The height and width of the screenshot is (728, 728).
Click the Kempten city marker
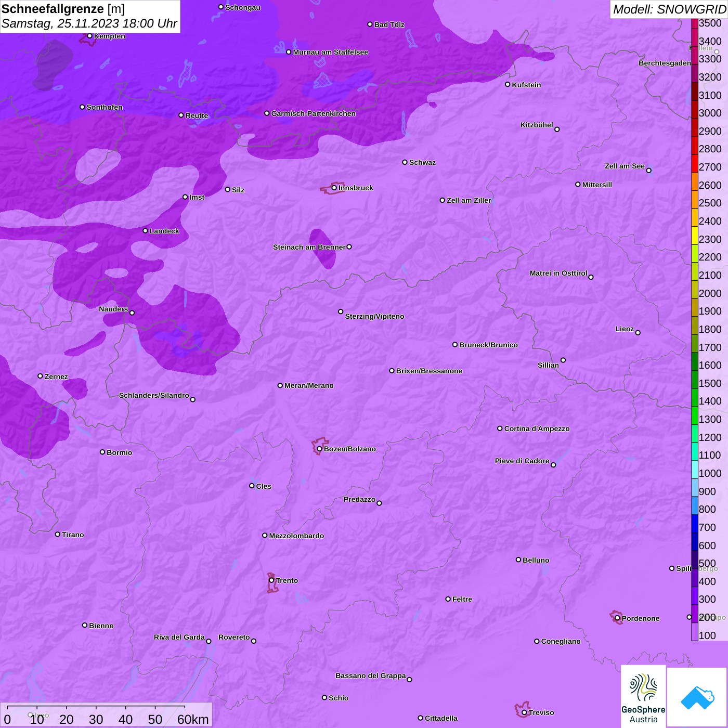tap(89, 36)
